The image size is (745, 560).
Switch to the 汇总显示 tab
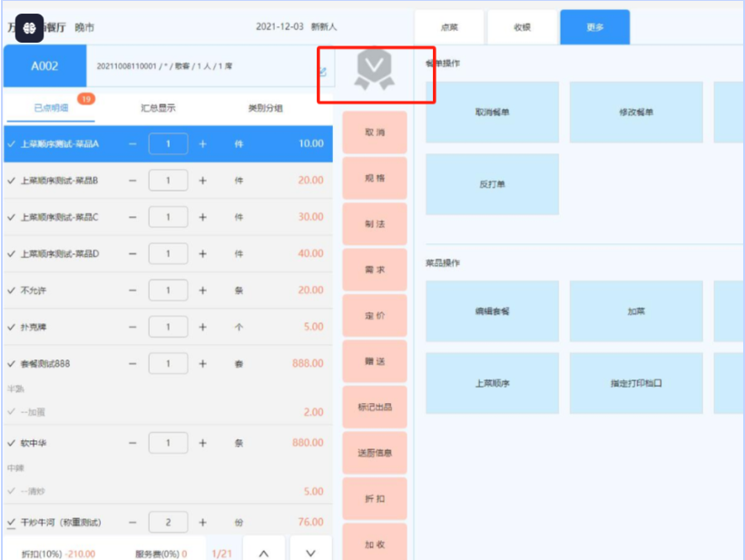(158, 108)
